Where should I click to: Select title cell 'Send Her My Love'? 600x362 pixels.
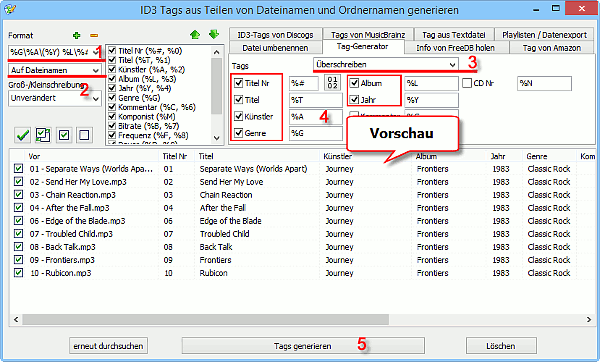[x=231, y=182]
